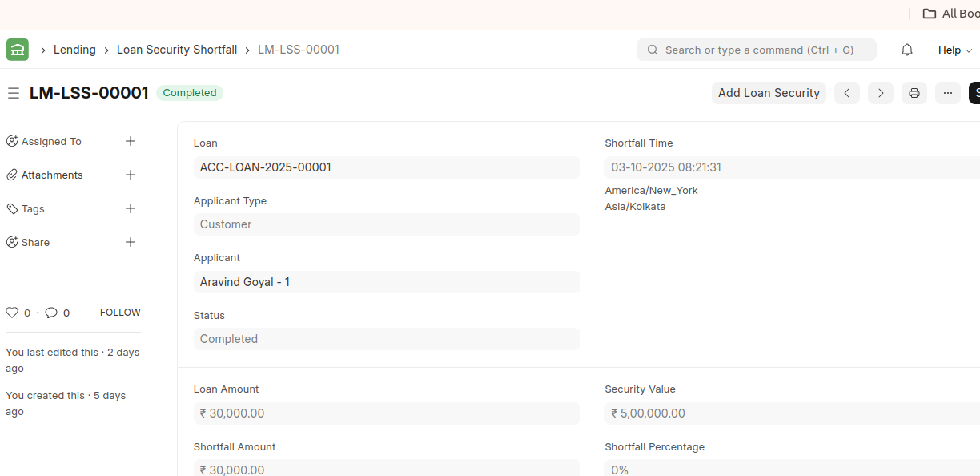Share document using plus icon
This screenshot has height=476, width=980.
click(x=131, y=242)
